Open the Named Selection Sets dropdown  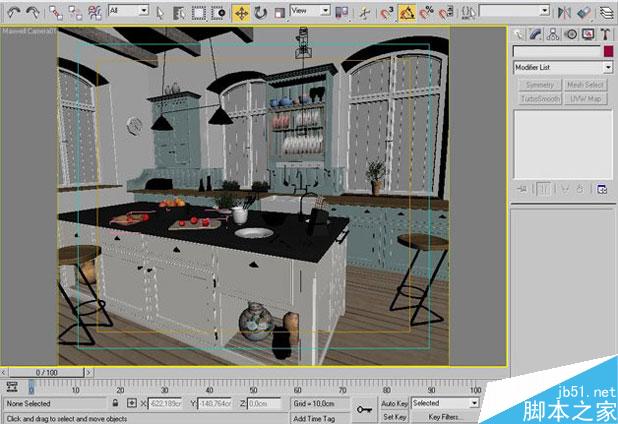pos(514,11)
